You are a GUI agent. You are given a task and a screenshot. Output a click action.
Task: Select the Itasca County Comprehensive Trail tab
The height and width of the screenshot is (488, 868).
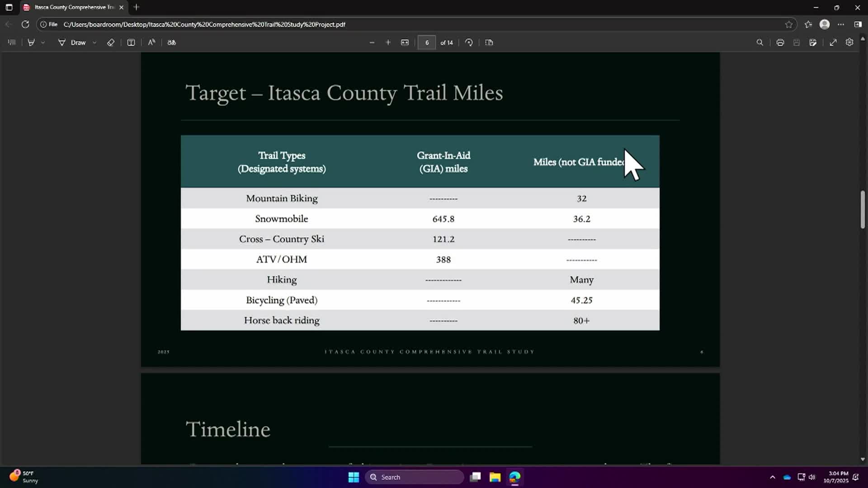coord(72,7)
